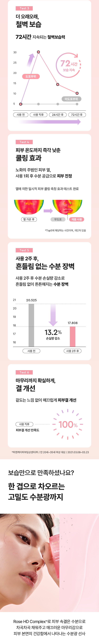The image size is (99, 644).
Task: Click the gray 20.525 bar
Action: [31, 325]
